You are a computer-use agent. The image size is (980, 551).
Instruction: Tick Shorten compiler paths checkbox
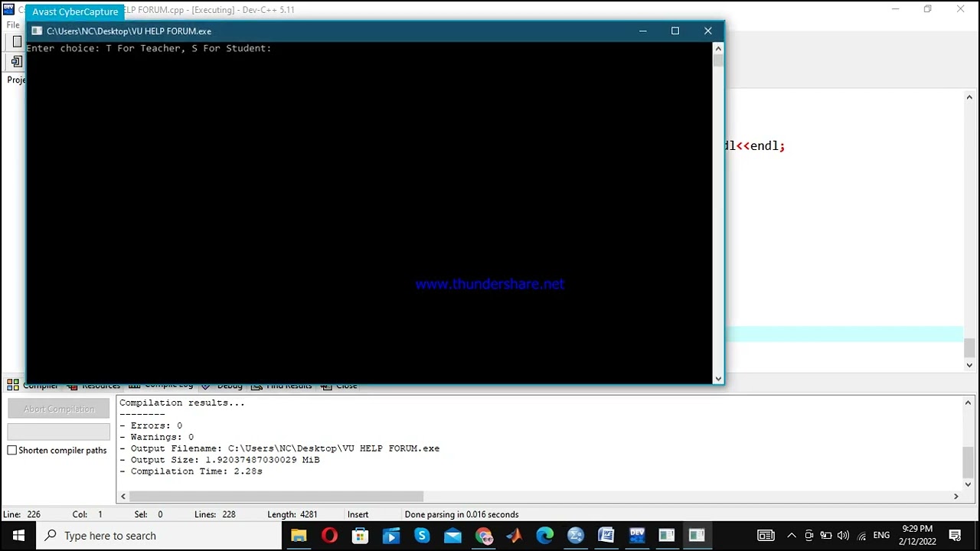pos(12,450)
